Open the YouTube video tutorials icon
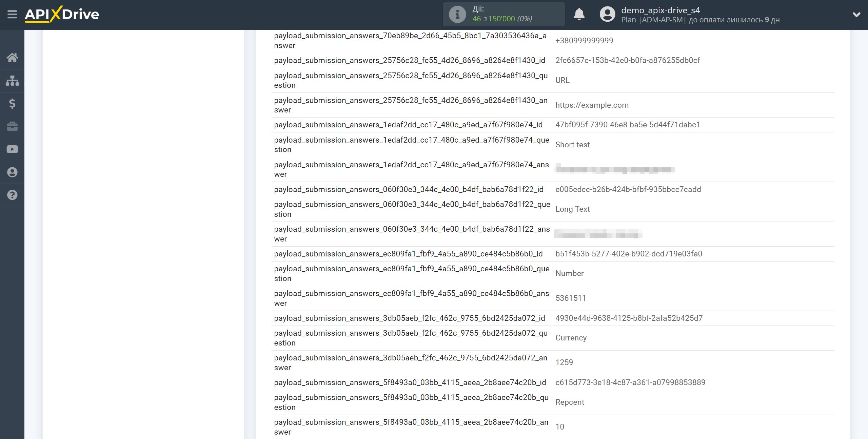Viewport: 868px width, 439px height. pyautogui.click(x=12, y=149)
